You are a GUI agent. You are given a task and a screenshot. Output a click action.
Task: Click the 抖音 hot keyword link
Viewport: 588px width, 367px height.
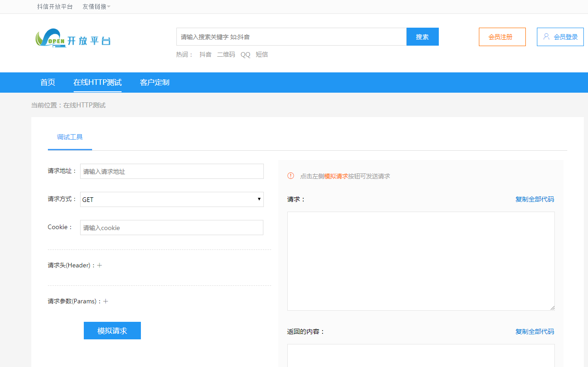[x=205, y=54]
